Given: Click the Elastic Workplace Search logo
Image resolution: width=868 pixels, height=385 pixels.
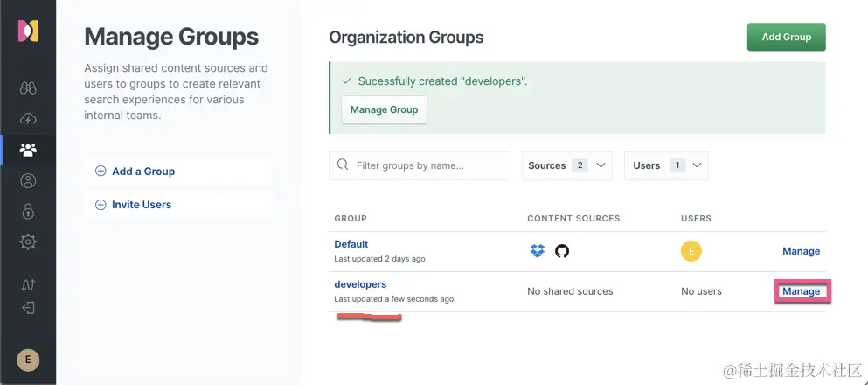Looking at the screenshot, I should pos(28,31).
